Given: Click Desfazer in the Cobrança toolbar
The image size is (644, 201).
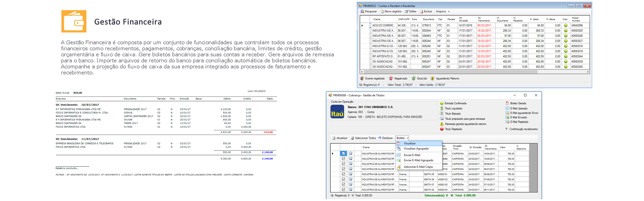Looking at the screenshot, I should pos(385,138).
